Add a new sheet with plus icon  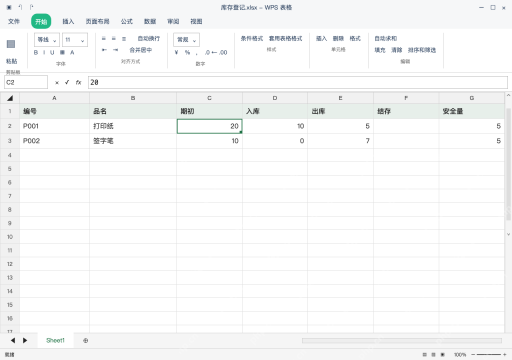point(86,341)
